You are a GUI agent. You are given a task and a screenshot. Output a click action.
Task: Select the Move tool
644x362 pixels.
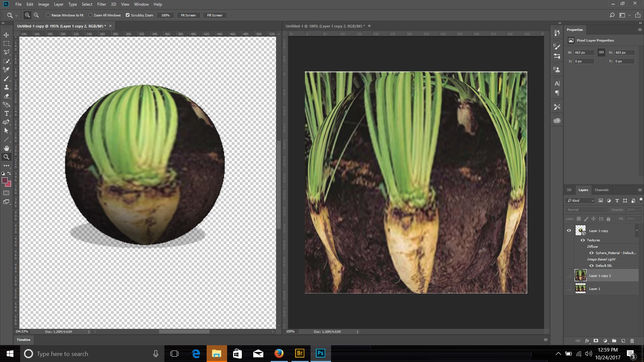pos(6,35)
